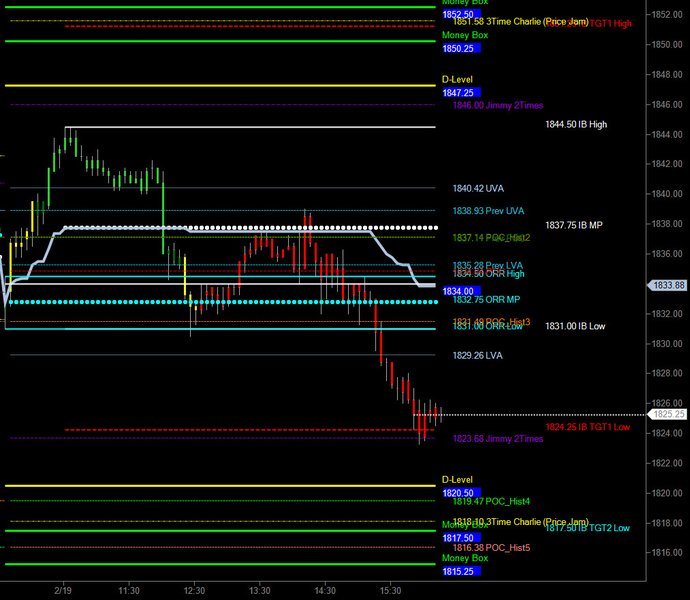Select the 1824.25 IB TGT1 Low label

pos(587,427)
